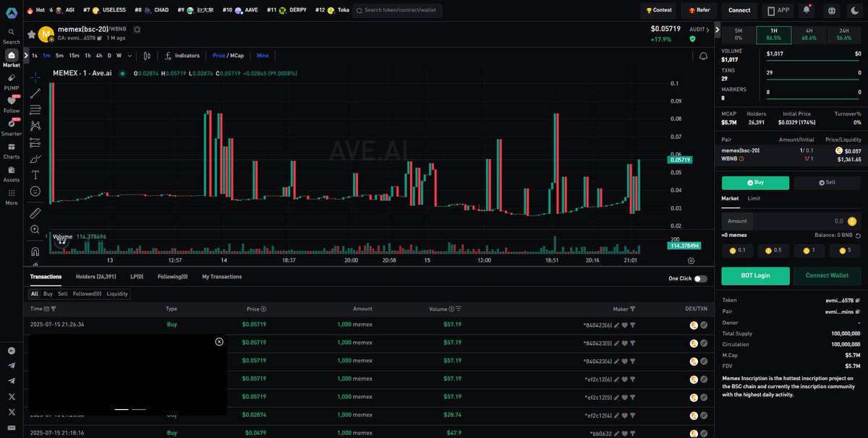Select the pattern drawing tool
The height and width of the screenshot is (438, 868).
(35, 126)
